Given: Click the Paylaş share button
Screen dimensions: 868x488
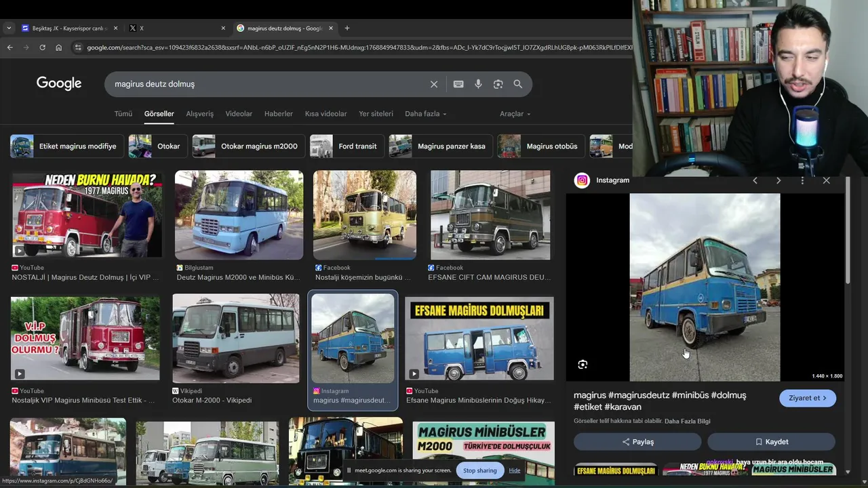Looking at the screenshot, I should coord(637,442).
